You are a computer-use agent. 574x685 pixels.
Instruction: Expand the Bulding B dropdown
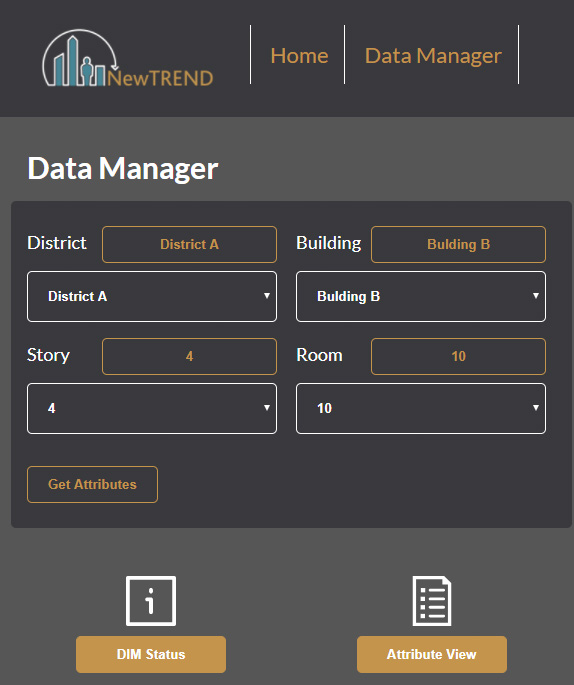(421, 297)
